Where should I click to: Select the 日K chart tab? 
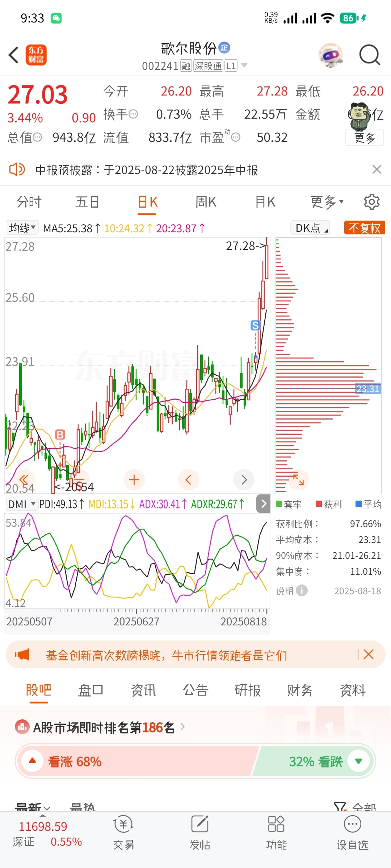[x=148, y=202]
